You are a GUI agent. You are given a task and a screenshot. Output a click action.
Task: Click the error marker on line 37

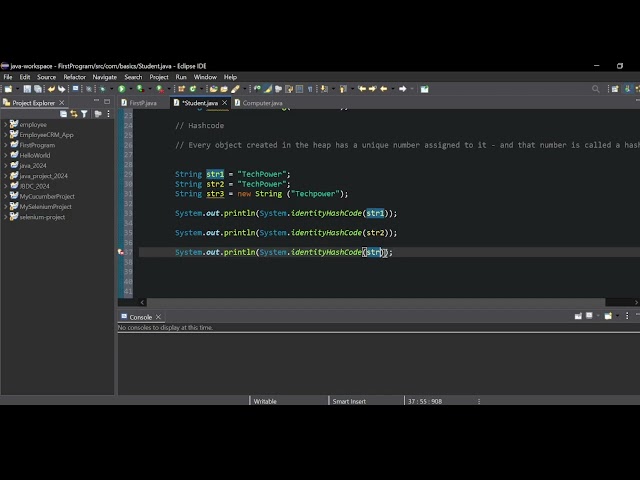[x=121, y=252]
